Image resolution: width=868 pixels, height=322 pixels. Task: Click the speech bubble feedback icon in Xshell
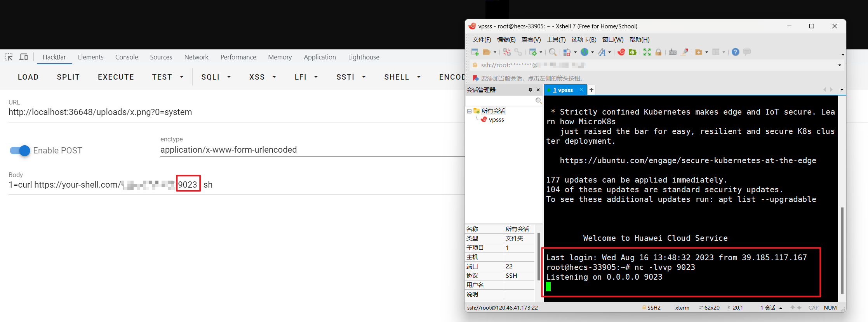coord(746,52)
